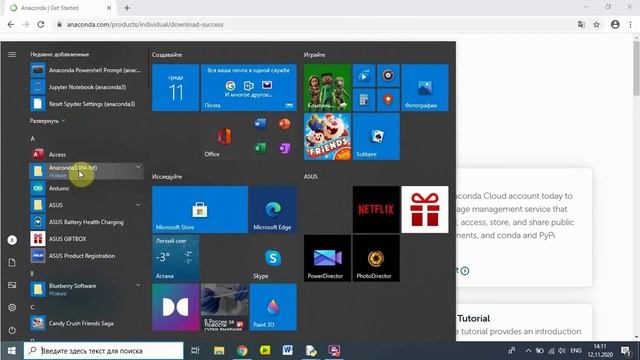This screenshot has height=360, width=640.
Task: Open the weather tile for Астана
Action: point(176,258)
